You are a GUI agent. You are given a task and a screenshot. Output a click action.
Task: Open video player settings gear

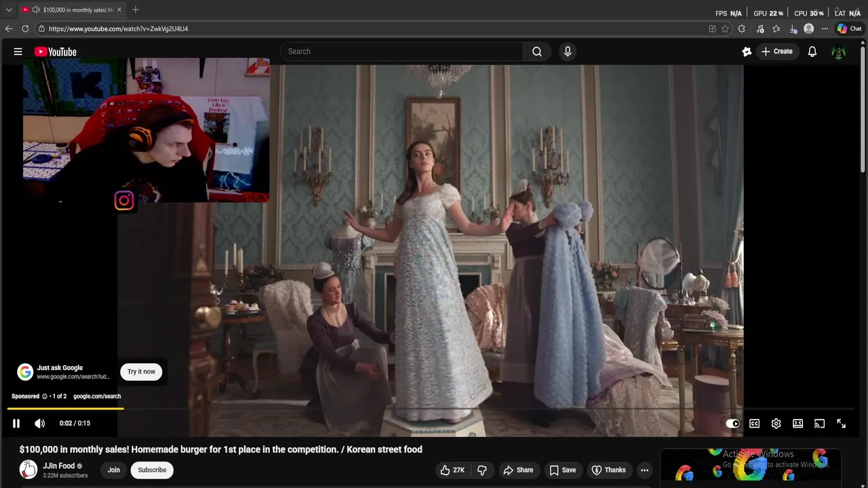[776, 424]
